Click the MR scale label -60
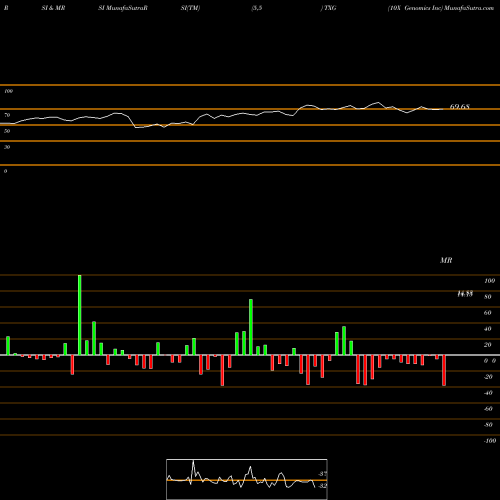Screen dimensions: 500x500 488,409
